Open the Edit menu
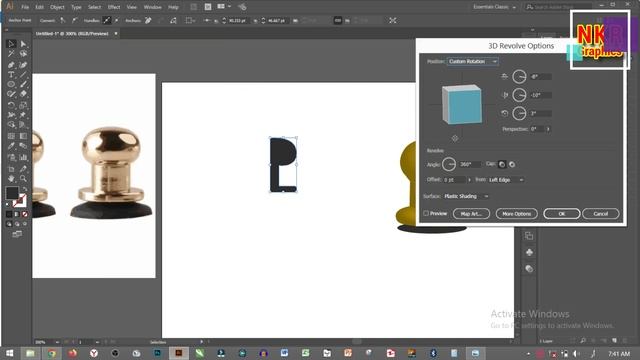The width and height of the screenshot is (640, 360). pos(39,7)
